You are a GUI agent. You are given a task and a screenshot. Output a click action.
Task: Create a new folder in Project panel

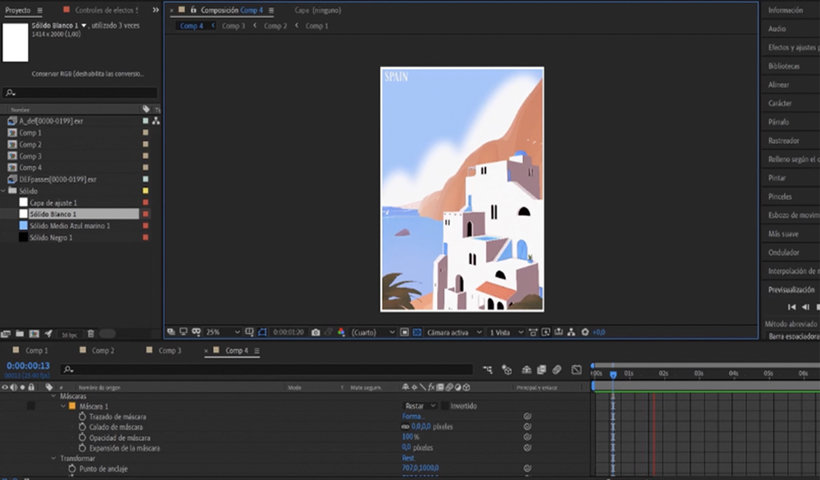coord(21,334)
